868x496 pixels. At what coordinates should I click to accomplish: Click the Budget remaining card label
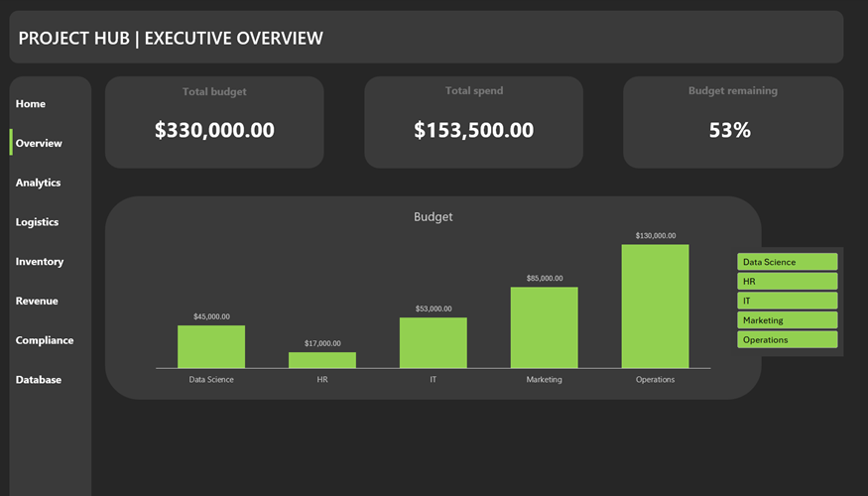click(x=733, y=91)
